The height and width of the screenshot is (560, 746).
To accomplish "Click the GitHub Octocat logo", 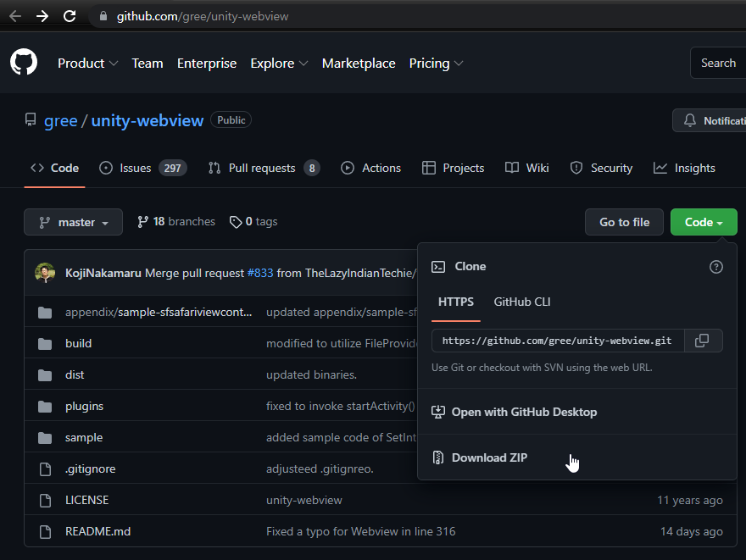I will pyautogui.click(x=24, y=62).
